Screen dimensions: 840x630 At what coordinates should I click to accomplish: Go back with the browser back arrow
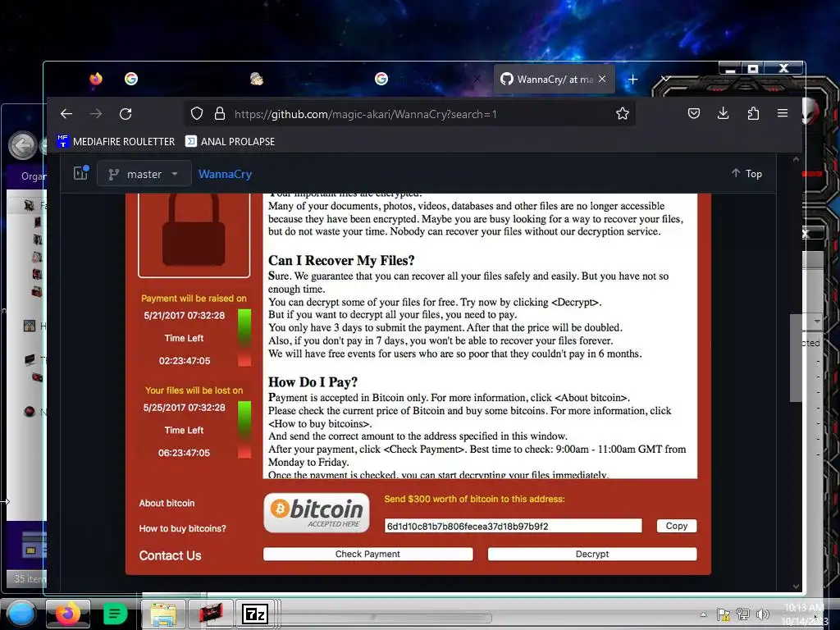pos(66,113)
